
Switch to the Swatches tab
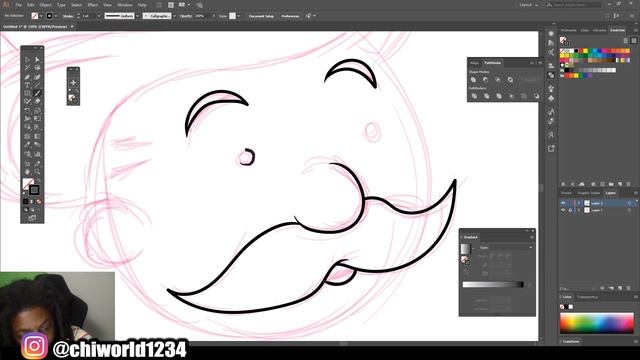(617, 30)
